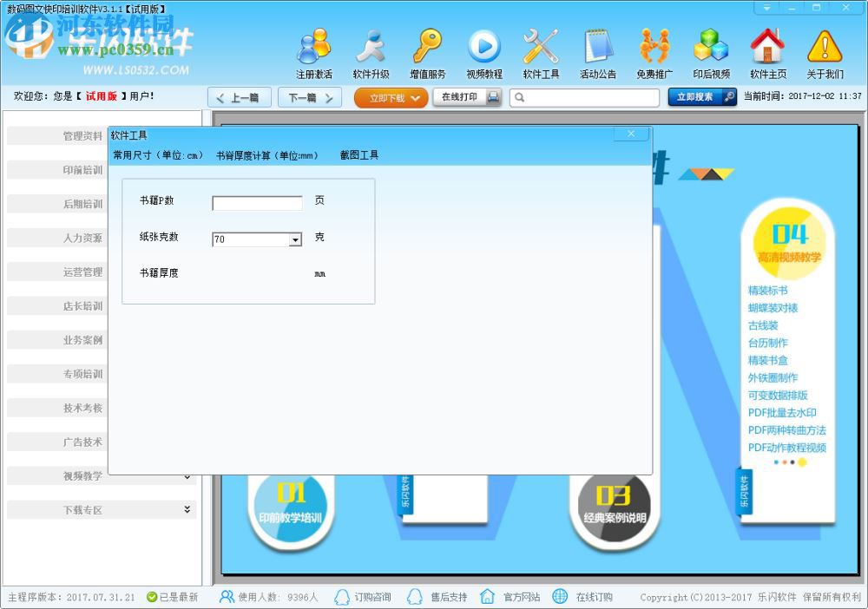Open the 增值服务 key-shaped services icon
The width and height of the screenshot is (868, 609).
428,52
